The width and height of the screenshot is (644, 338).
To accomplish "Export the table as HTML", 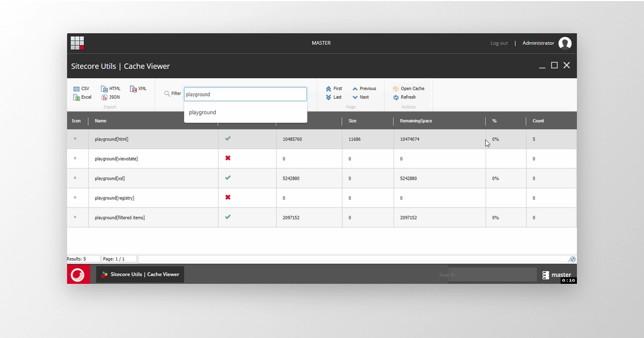I will point(111,89).
